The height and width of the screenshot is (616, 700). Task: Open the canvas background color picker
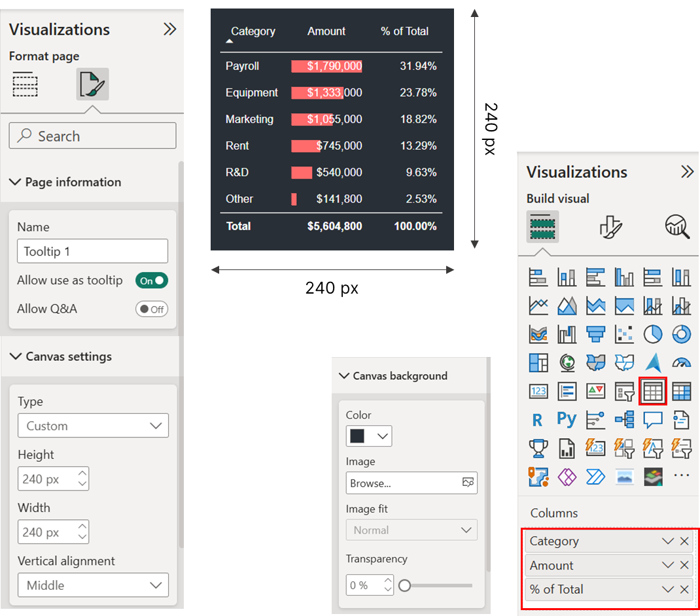pos(369,436)
